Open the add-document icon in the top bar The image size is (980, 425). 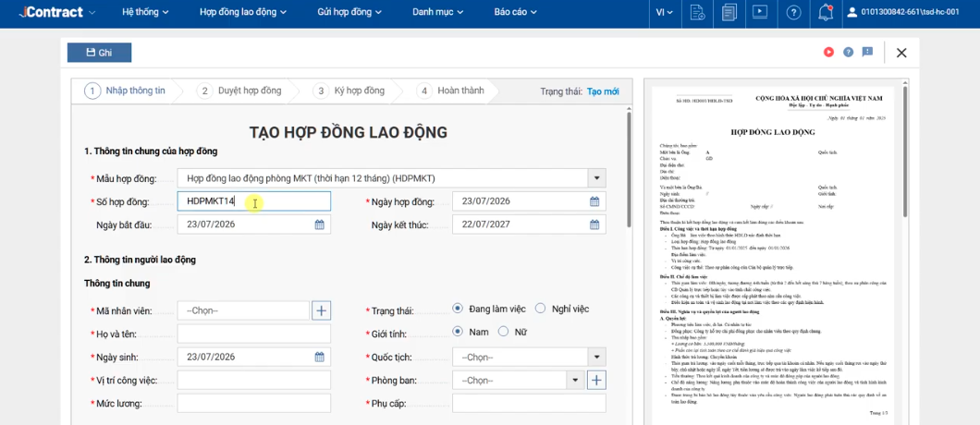pos(697,12)
